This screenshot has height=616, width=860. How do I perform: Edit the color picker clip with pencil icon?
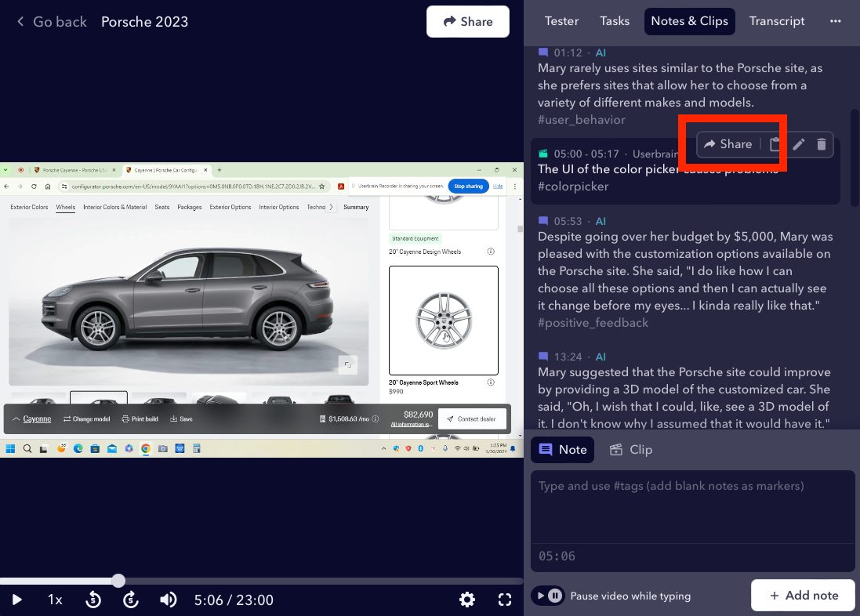[799, 144]
